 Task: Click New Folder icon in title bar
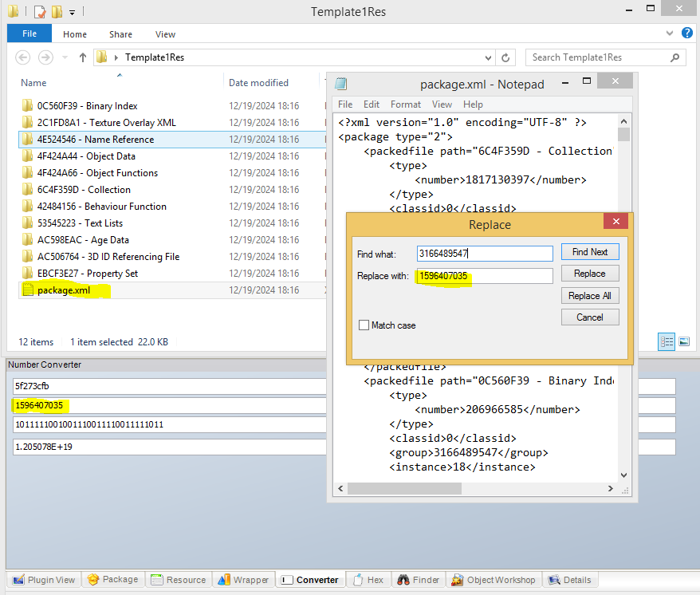57,12
